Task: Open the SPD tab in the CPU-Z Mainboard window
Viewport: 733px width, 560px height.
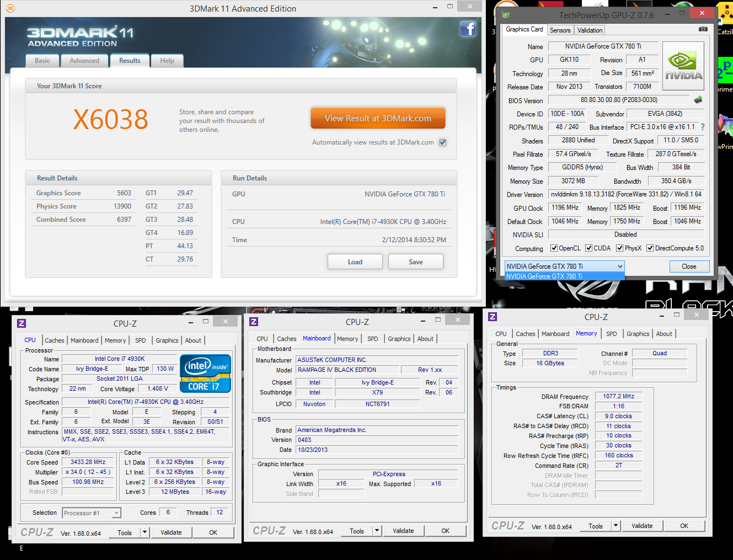Action: click(x=373, y=339)
